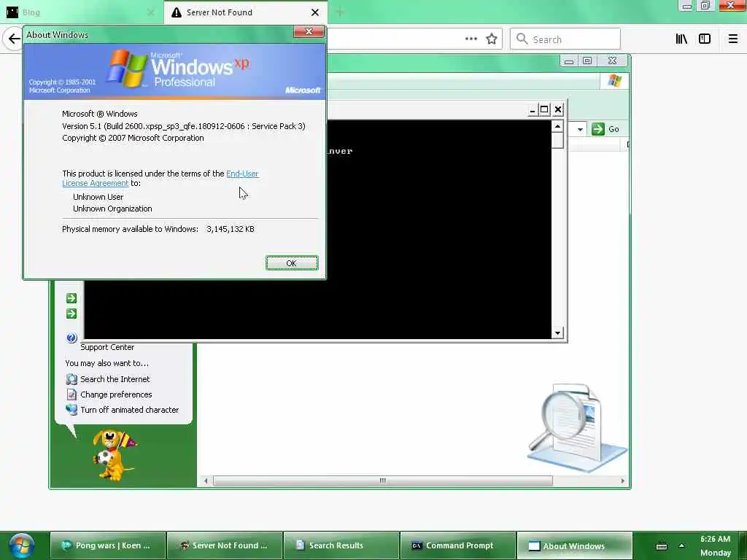Click the Change preferences icon

pos(71,394)
